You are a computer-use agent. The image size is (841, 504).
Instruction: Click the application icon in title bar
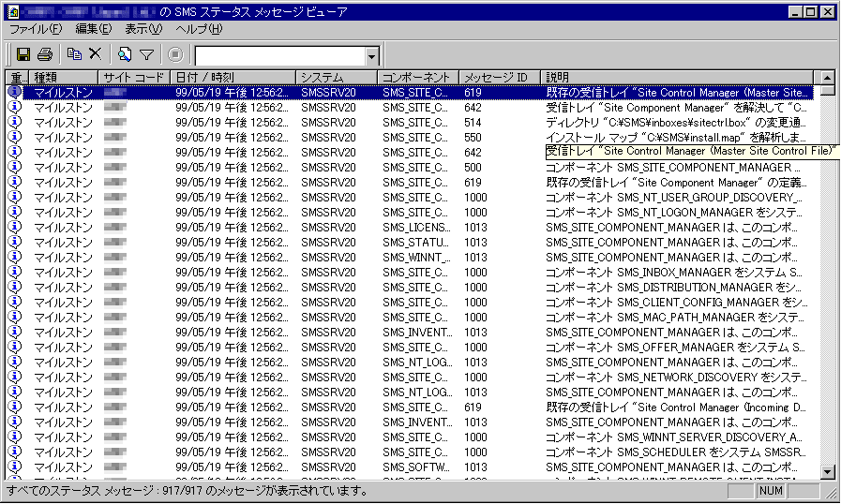(x=13, y=12)
